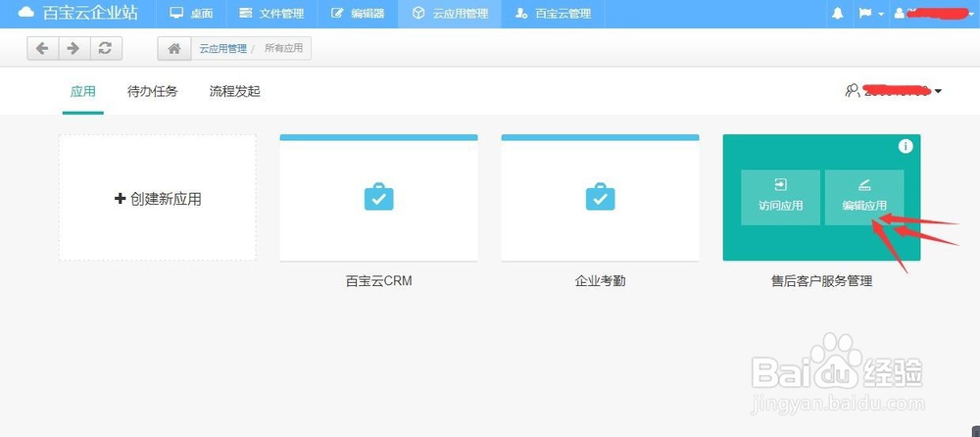Click the 百宝云企业站 site title

(90, 13)
